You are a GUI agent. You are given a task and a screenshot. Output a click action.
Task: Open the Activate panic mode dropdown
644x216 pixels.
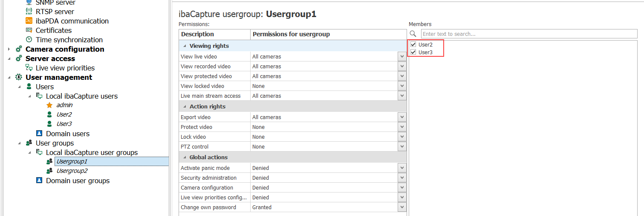pos(402,168)
